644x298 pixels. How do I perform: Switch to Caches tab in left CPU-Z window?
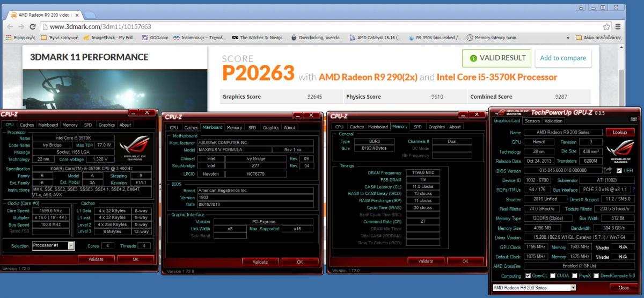point(27,125)
